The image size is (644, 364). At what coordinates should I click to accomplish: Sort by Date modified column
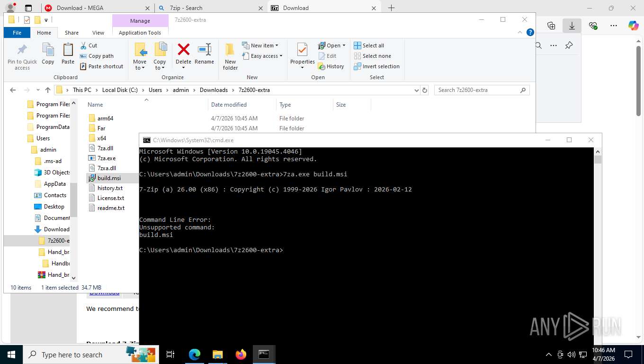pos(229,105)
